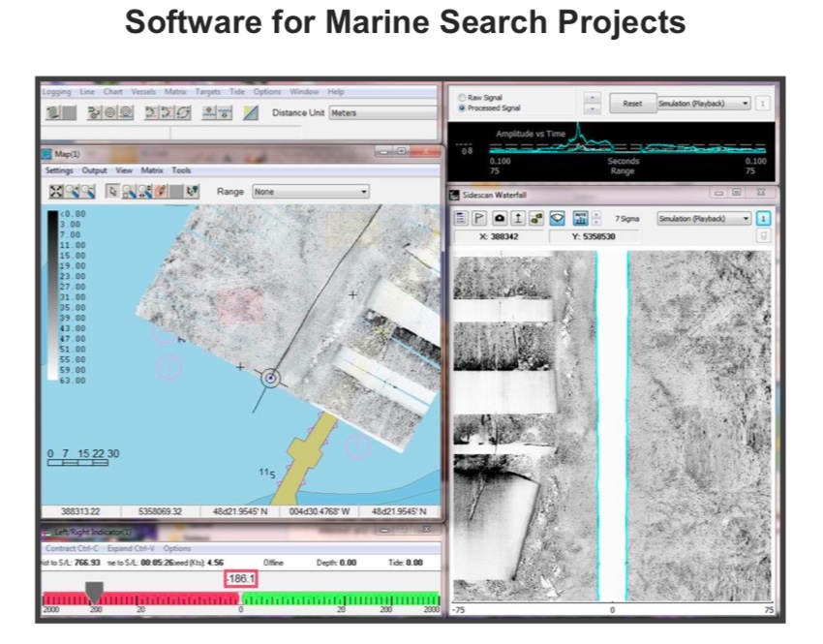
Task: Open the Output menu in Map window
Action: click(x=94, y=170)
